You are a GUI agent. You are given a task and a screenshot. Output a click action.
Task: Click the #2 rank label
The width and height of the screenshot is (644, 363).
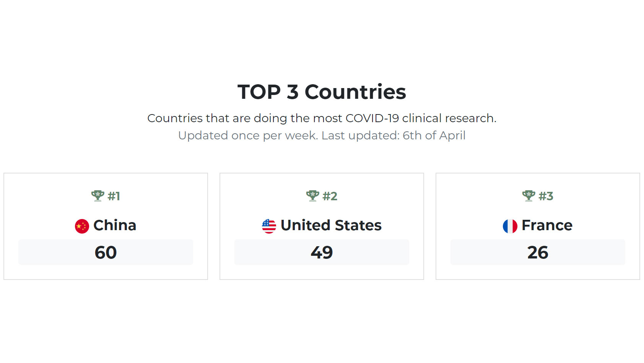pyautogui.click(x=330, y=196)
